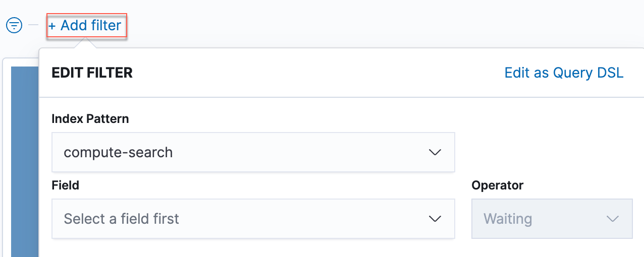Viewport: 644px width, 257px height.
Task: Click the Operator dropdown chevron arrow
Action: coord(612,219)
